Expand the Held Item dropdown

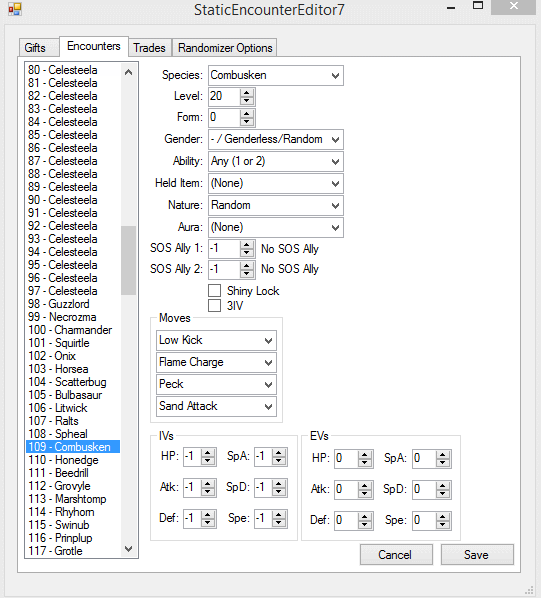coord(276,183)
